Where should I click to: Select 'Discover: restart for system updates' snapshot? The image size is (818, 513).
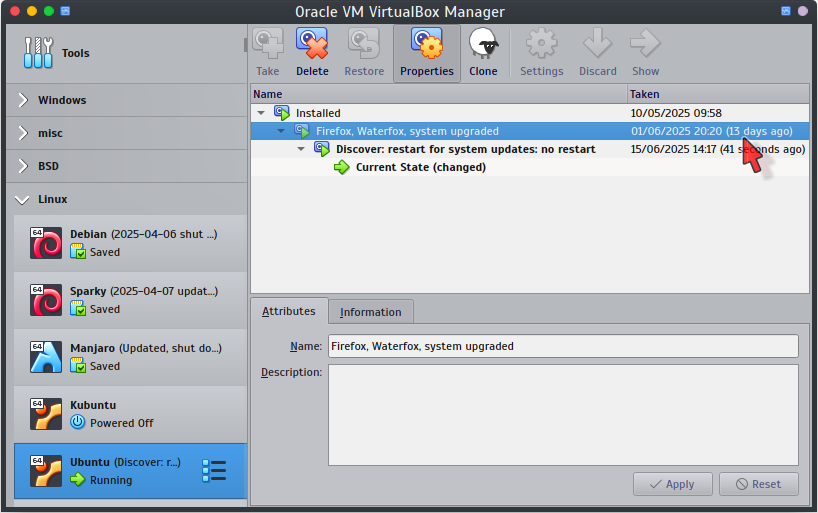pyautogui.click(x=465, y=149)
